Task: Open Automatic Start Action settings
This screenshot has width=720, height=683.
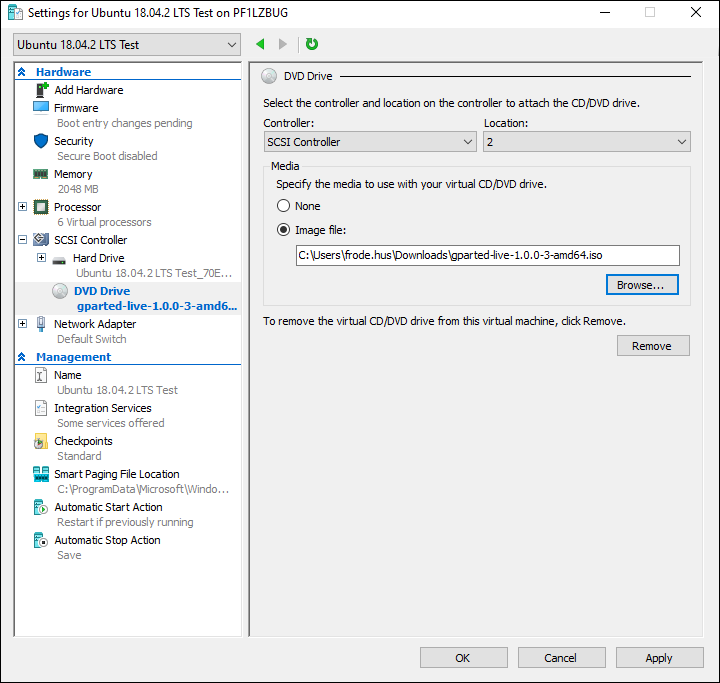Action: tap(108, 507)
